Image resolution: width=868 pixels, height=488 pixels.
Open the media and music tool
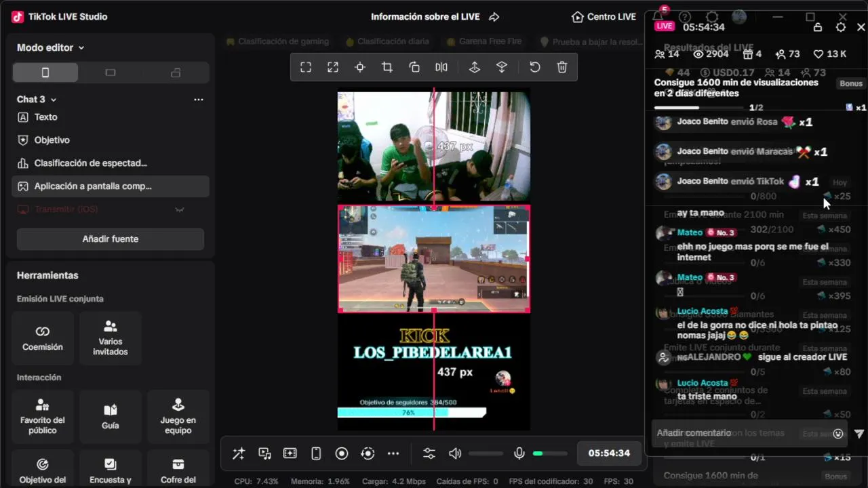click(264, 453)
